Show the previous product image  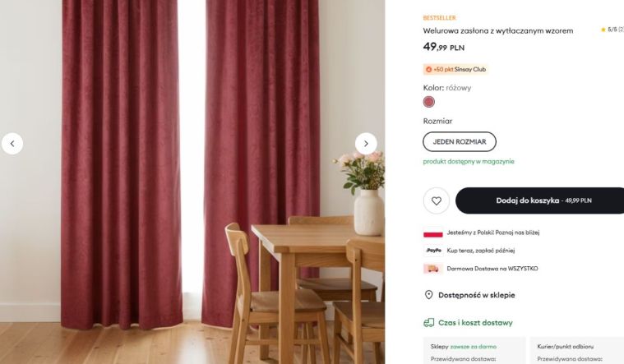click(x=12, y=144)
